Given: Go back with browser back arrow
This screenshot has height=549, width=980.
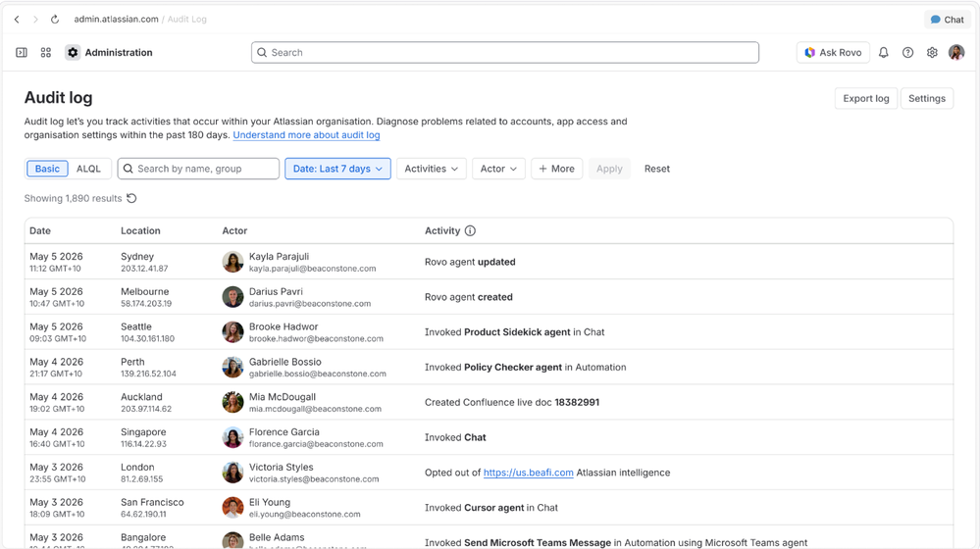Looking at the screenshot, I should click(17, 20).
